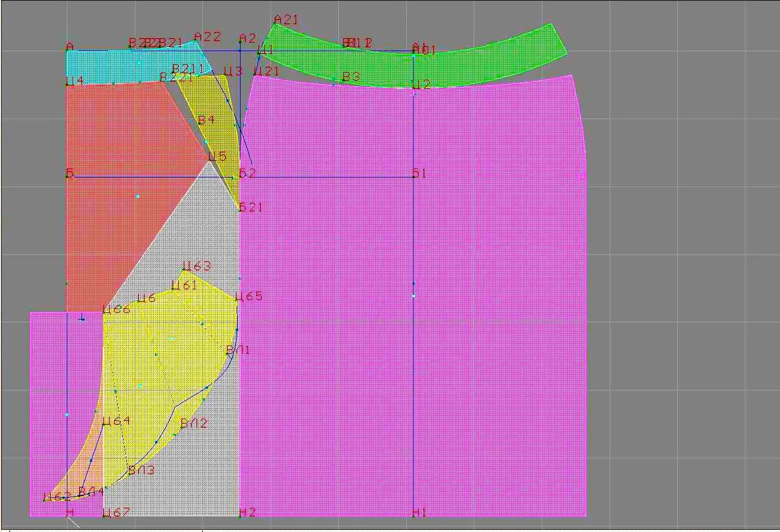Select point В3 on the waistband
The image size is (780, 532).
point(352,76)
